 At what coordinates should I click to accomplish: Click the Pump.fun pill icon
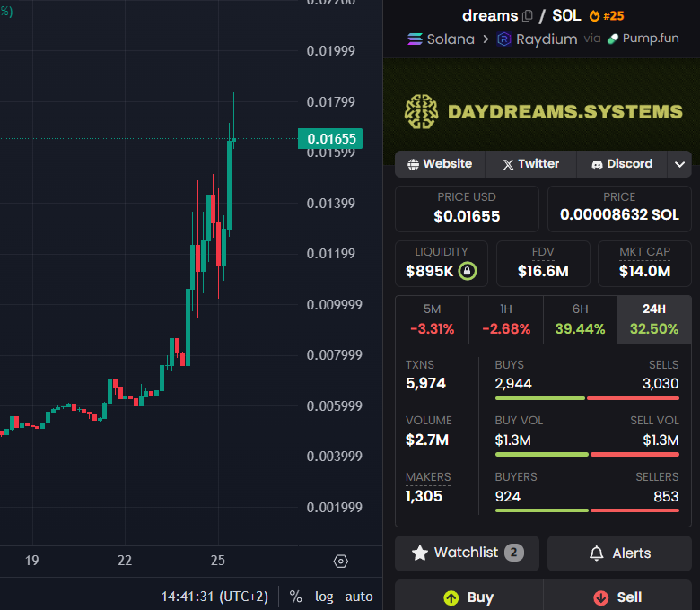612,39
